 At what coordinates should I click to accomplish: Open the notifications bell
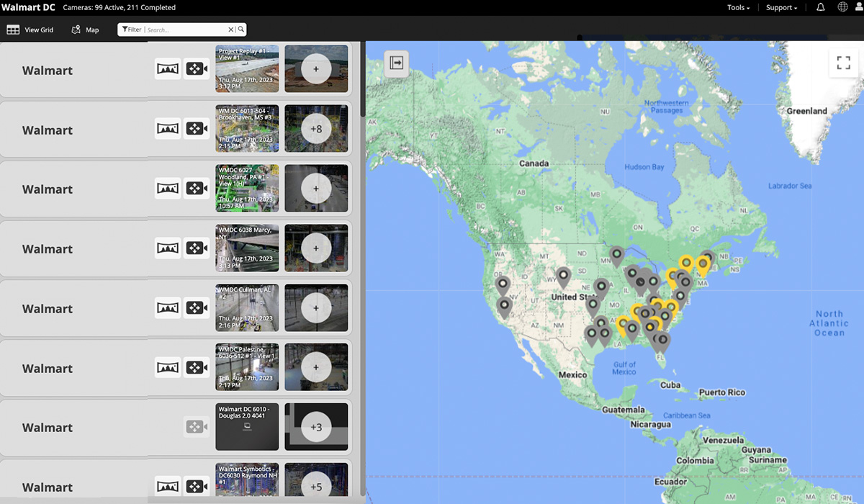point(821,7)
